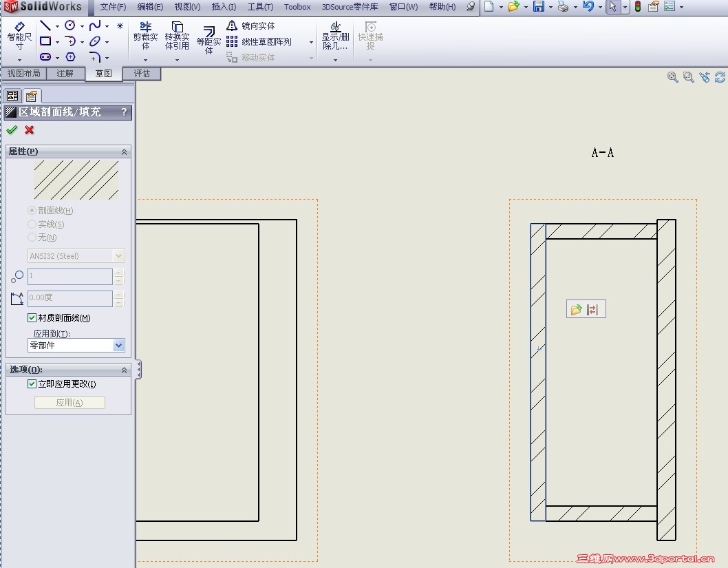Open the File (文件) menu
Image resolution: width=728 pixels, height=568 pixels.
tap(113, 7)
